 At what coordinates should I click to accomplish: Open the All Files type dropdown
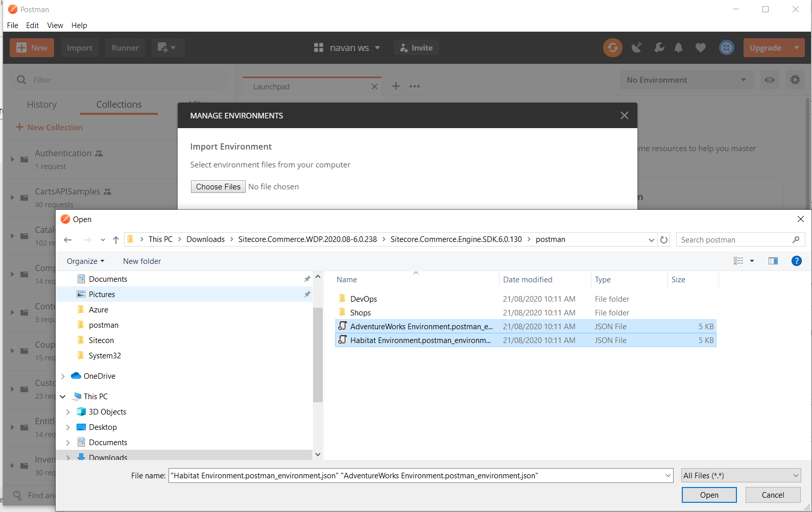[741, 475]
